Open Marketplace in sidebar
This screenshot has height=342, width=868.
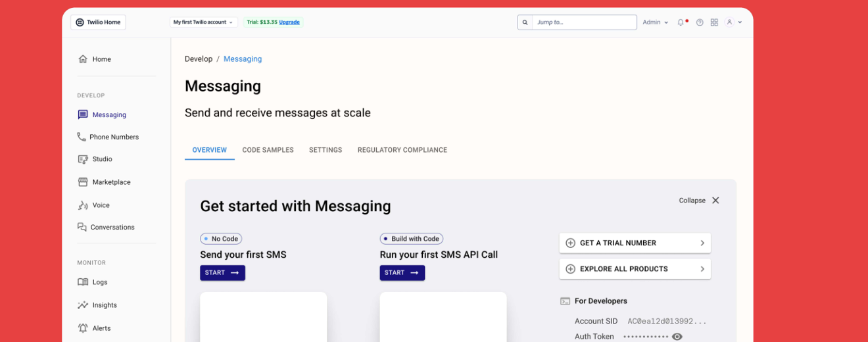pos(113,182)
